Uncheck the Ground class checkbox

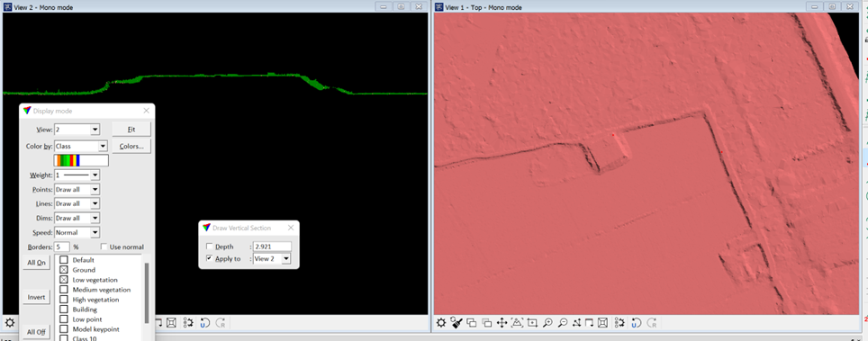[x=64, y=270]
